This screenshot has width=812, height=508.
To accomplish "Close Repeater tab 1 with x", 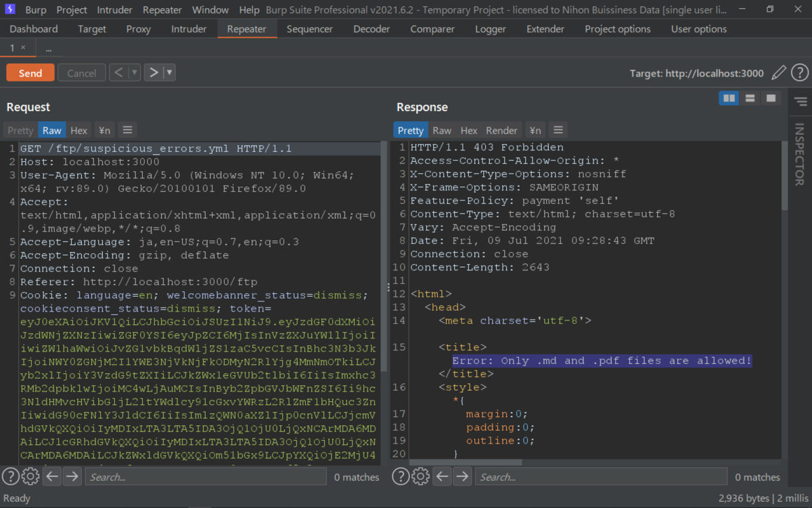I will [23, 47].
